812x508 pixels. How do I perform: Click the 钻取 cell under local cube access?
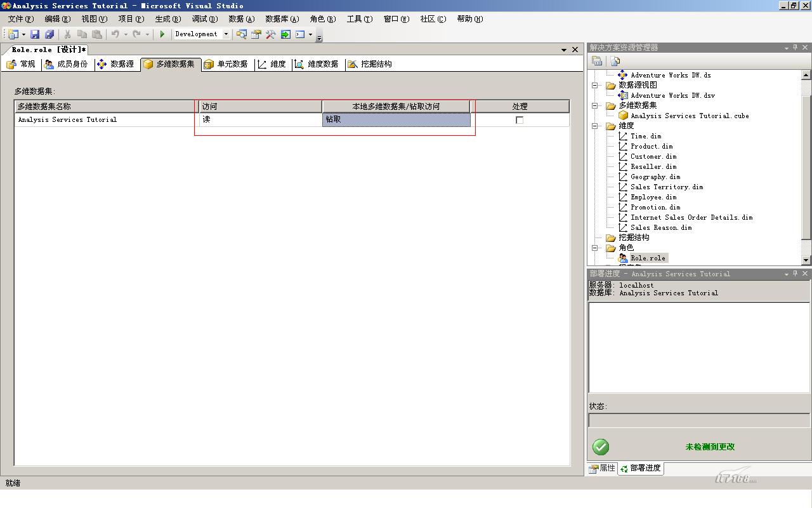(396, 119)
